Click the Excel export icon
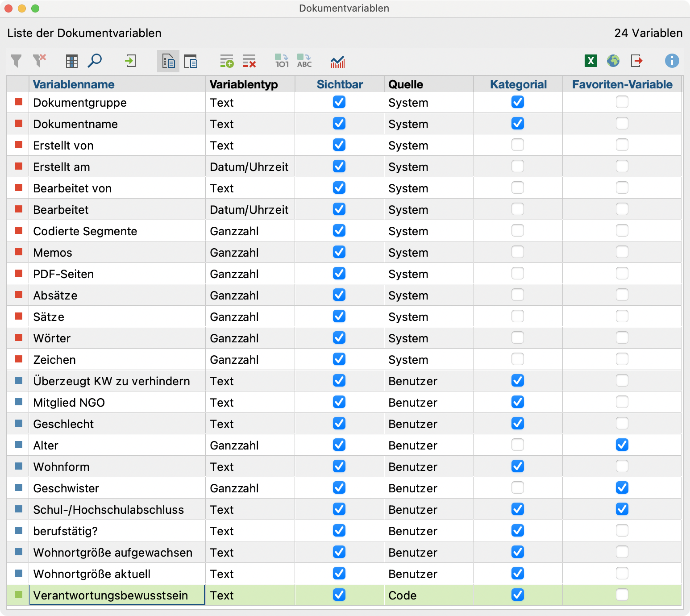The image size is (690, 616). 591,61
